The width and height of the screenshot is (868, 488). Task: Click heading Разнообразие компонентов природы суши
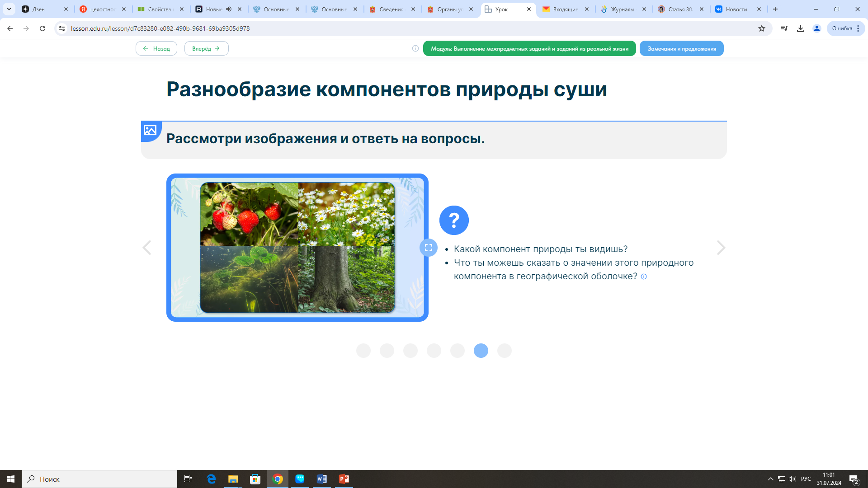coord(387,89)
